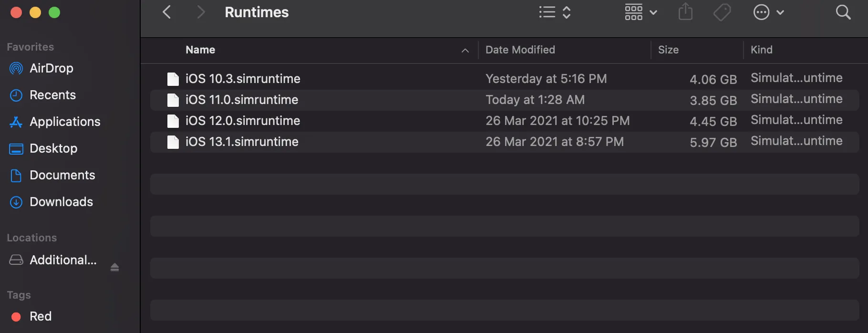Screen dimensions: 868x333
Task: Click the forward navigation arrow
Action: 201,12
